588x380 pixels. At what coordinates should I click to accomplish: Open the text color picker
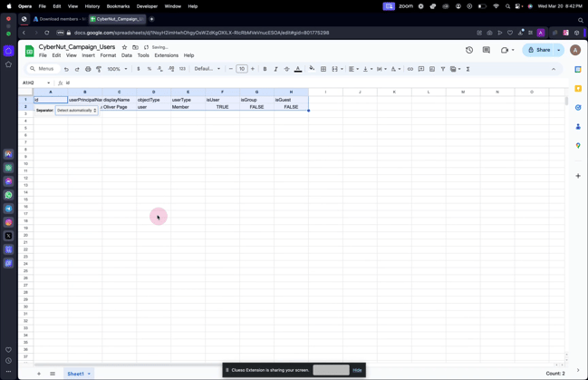coord(298,69)
